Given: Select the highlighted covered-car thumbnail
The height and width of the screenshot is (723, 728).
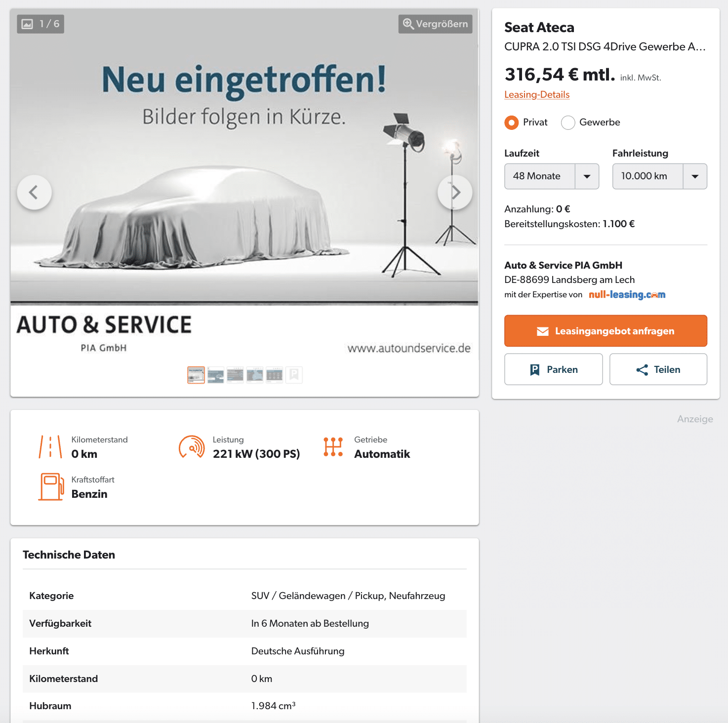Looking at the screenshot, I should tap(196, 375).
